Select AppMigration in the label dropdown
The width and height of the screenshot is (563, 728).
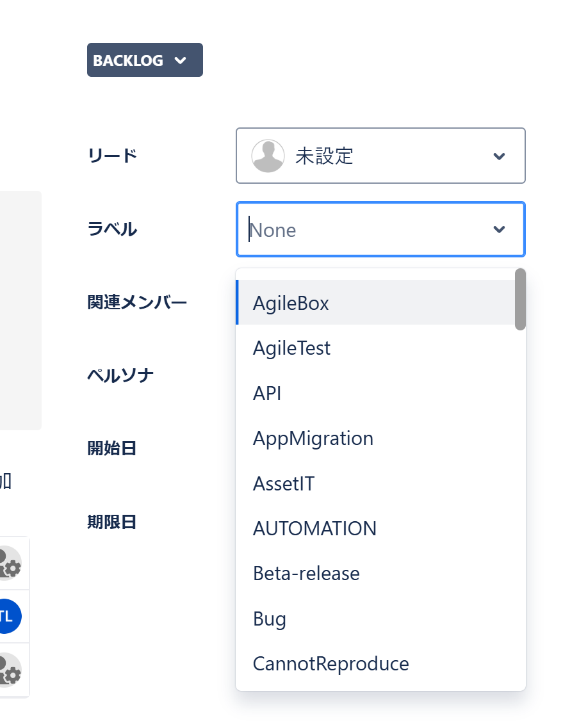[313, 439]
